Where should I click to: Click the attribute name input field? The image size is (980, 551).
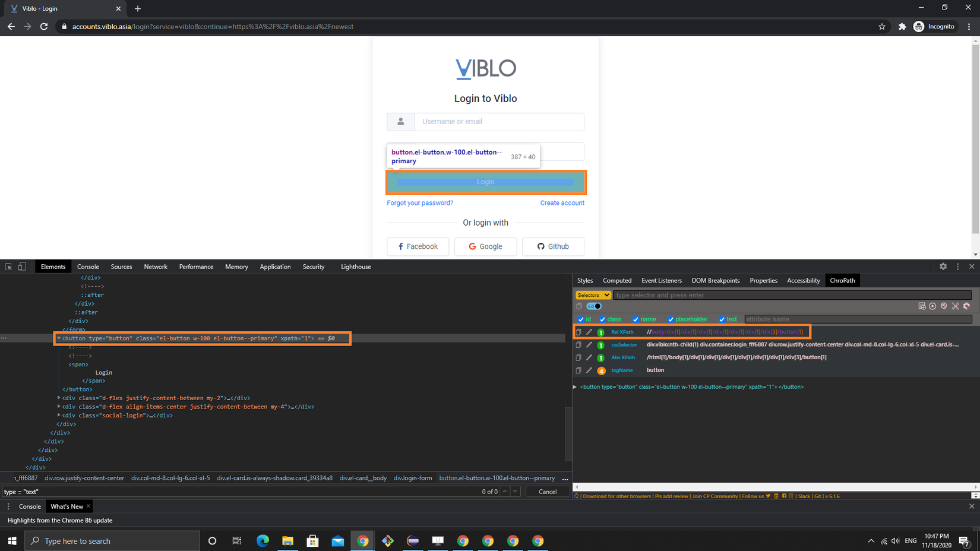coord(858,319)
